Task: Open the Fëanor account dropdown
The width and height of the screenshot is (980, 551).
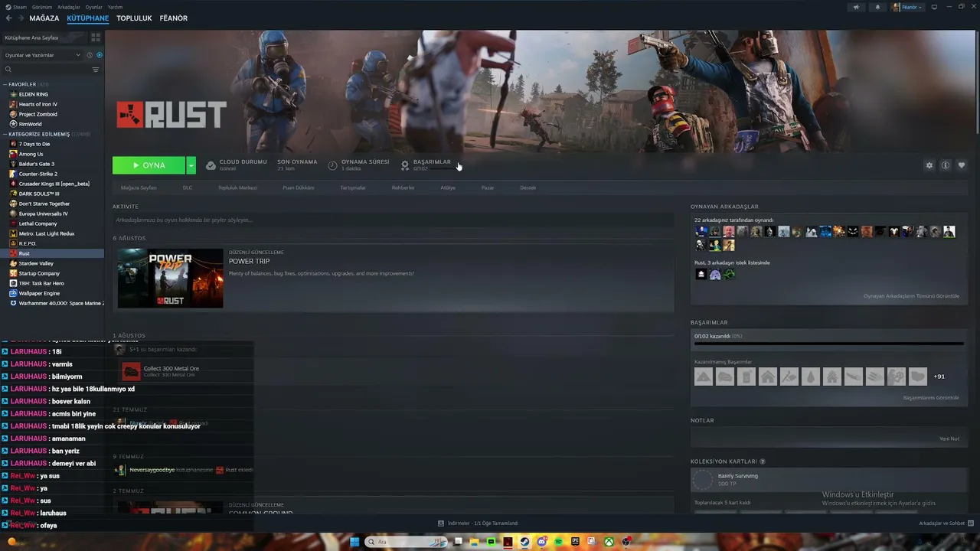Action: 907,7
